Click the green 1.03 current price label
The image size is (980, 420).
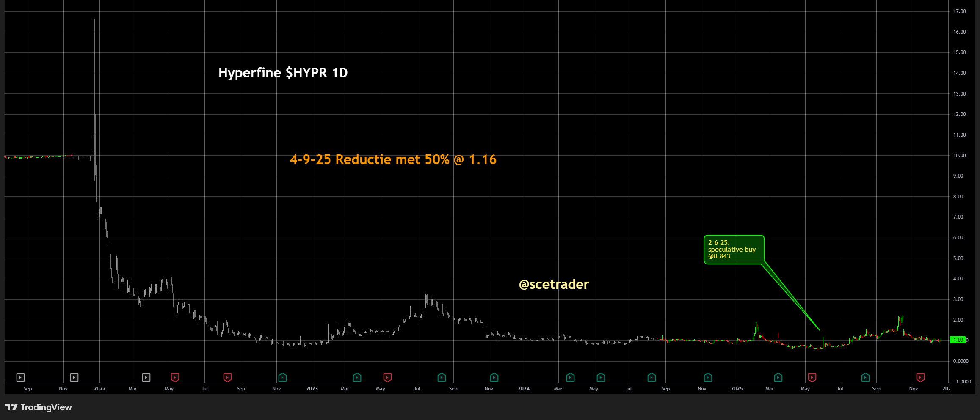tap(958, 340)
